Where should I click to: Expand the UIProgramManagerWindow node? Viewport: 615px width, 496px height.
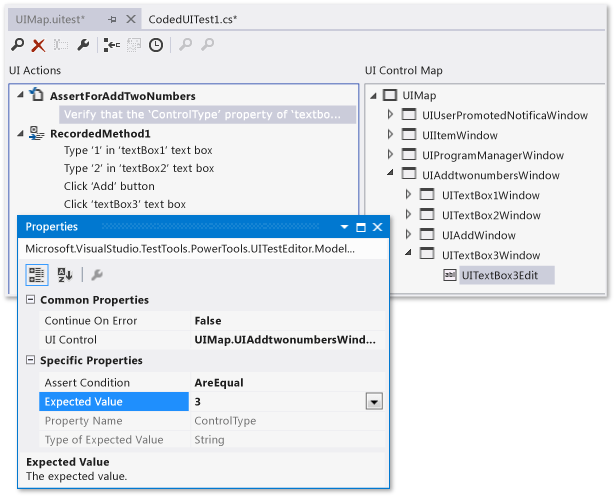click(x=391, y=155)
